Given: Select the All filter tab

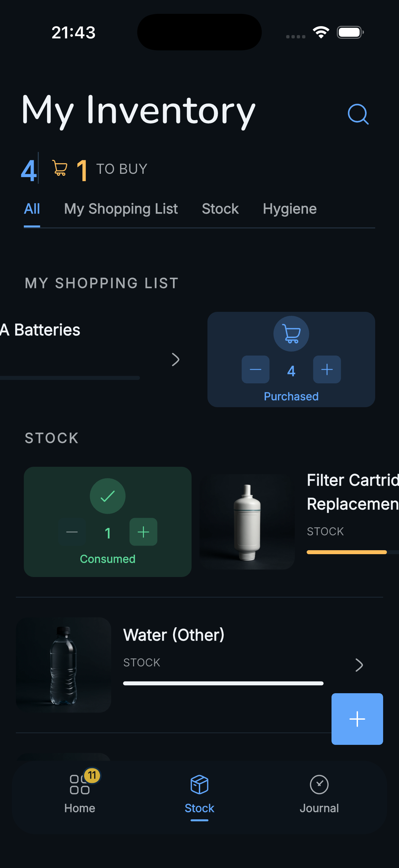Looking at the screenshot, I should [x=32, y=209].
